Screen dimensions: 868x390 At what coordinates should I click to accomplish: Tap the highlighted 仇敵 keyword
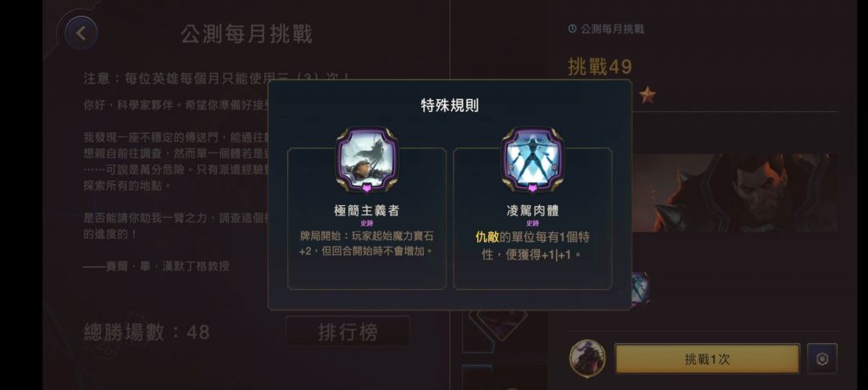(x=487, y=237)
